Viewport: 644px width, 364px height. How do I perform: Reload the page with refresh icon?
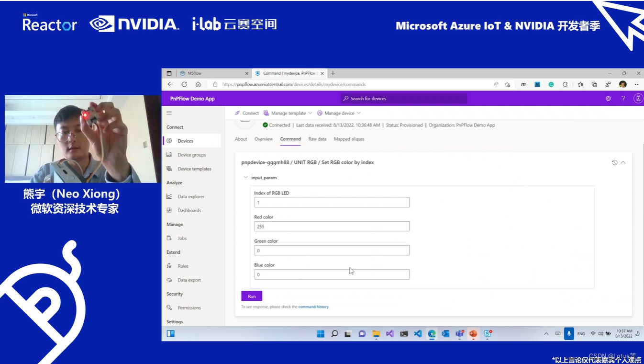coord(184,84)
